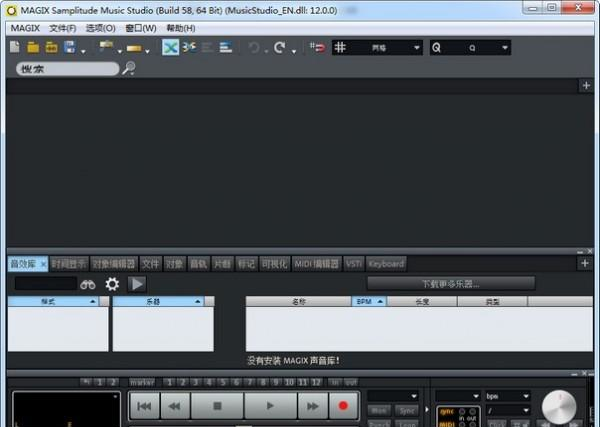Open the dropdown arrow beside the yellow bar icon

coord(147,51)
